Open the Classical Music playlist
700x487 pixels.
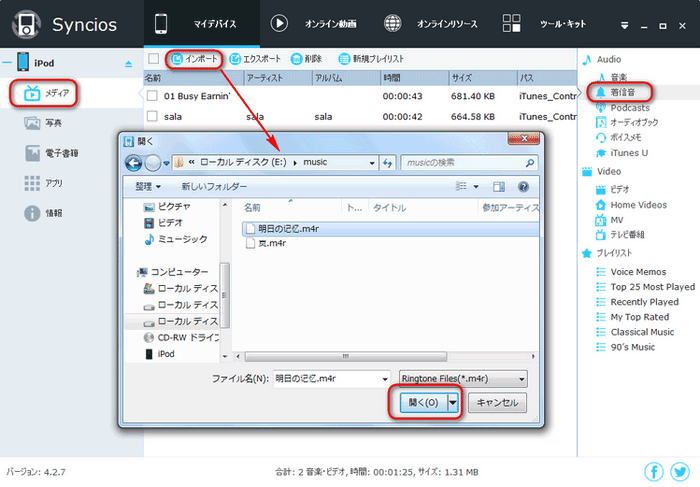[635, 332]
